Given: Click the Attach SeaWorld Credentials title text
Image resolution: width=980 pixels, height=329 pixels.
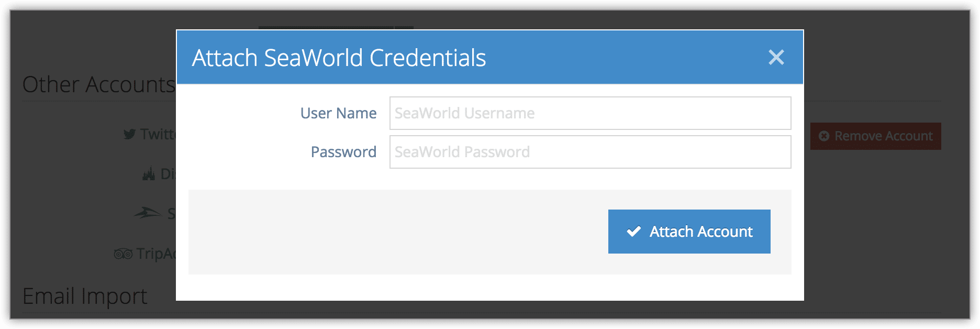Looking at the screenshot, I should 339,58.
